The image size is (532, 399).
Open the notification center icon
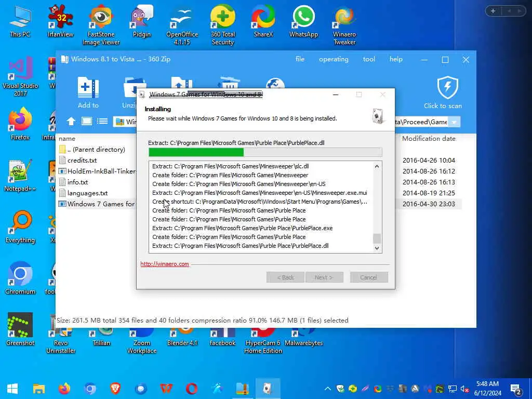[x=516, y=389]
